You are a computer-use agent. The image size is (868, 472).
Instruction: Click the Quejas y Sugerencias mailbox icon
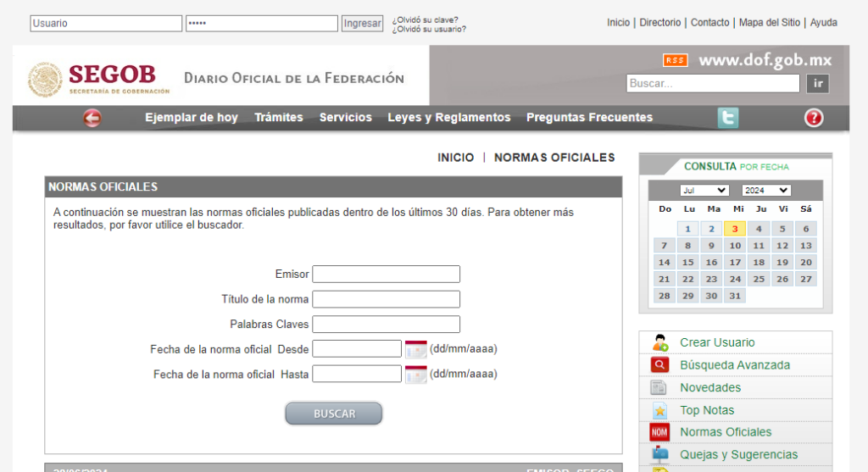pos(659,454)
